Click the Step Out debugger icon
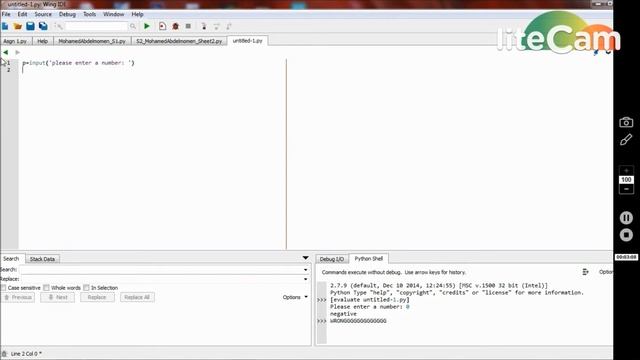The height and width of the screenshot is (360, 640). [229, 27]
